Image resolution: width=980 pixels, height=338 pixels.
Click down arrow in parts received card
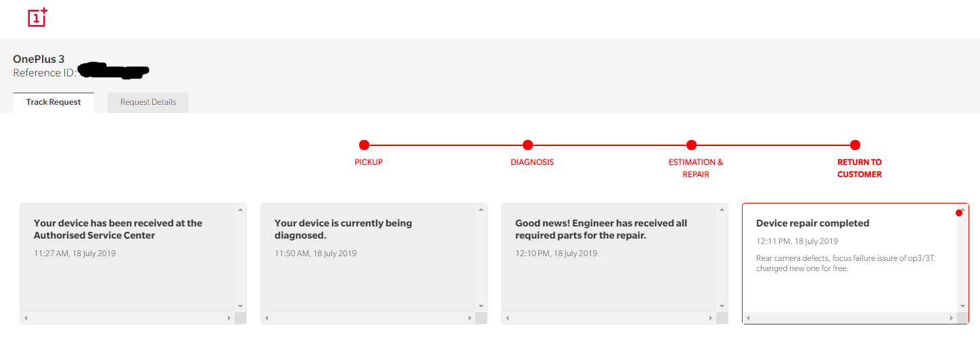(x=722, y=306)
